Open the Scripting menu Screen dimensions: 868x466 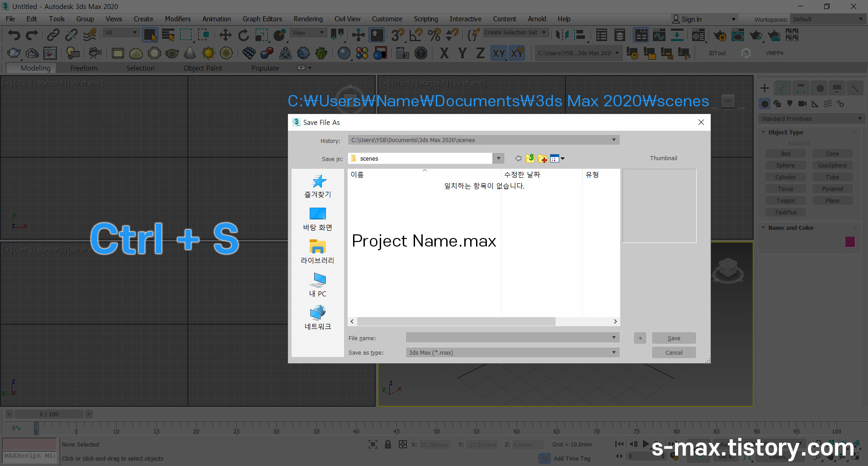pos(426,19)
